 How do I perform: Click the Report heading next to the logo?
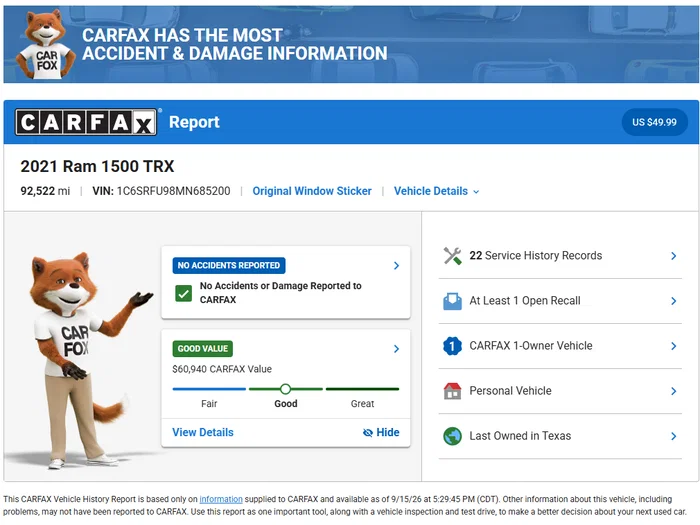[194, 122]
